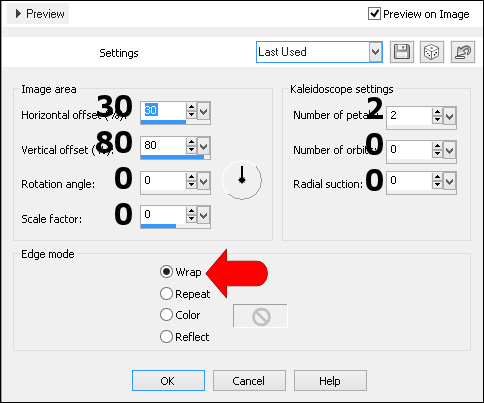Choose the Color edge mode radio button
Viewport: 484px width, 403px height.
(166, 315)
